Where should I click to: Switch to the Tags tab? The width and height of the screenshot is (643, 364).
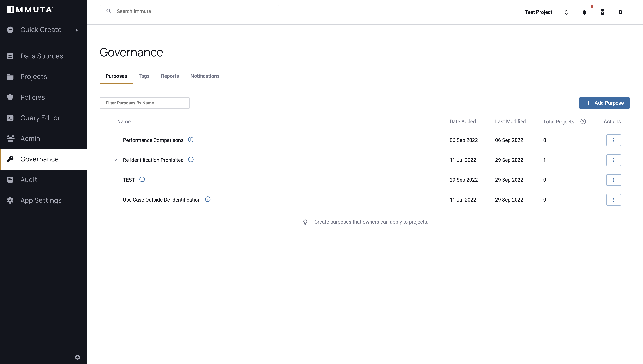tap(144, 76)
